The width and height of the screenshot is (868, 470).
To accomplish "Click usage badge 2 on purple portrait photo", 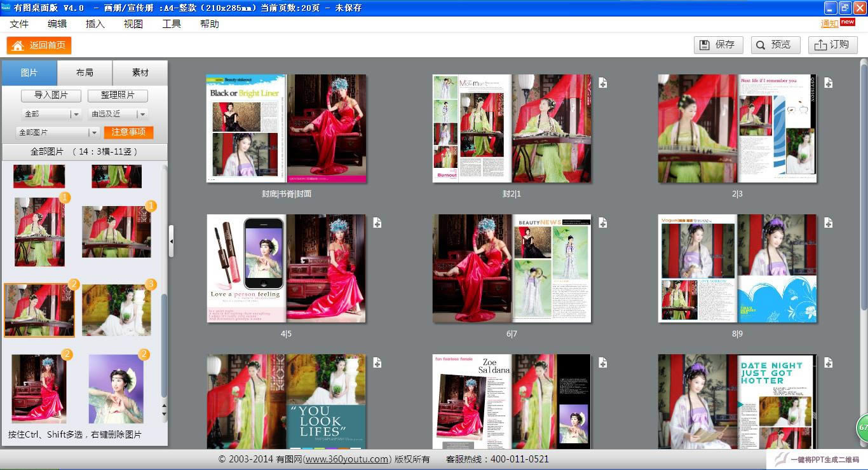I will tap(144, 354).
